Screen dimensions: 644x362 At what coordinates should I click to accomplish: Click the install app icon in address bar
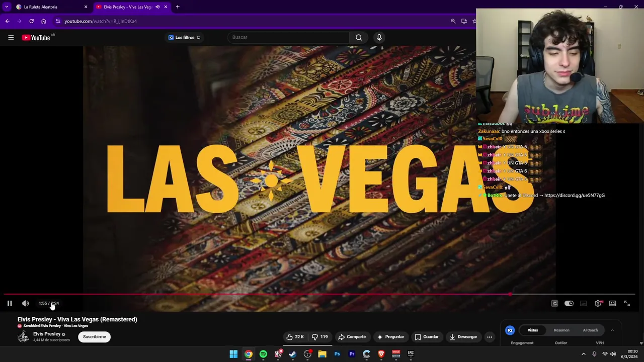click(x=464, y=21)
